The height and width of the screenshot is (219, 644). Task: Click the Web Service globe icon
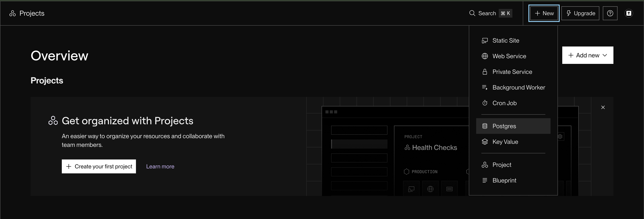coord(484,56)
